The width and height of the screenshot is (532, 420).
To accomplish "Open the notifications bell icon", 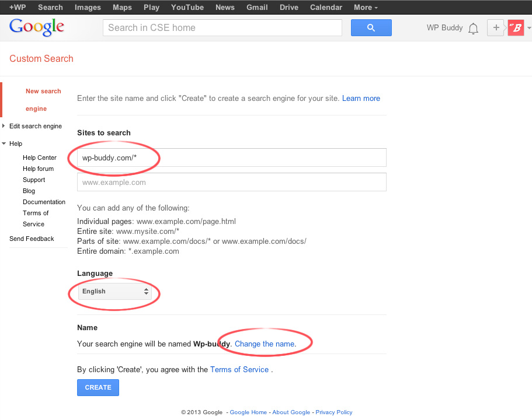I will (473, 28).
